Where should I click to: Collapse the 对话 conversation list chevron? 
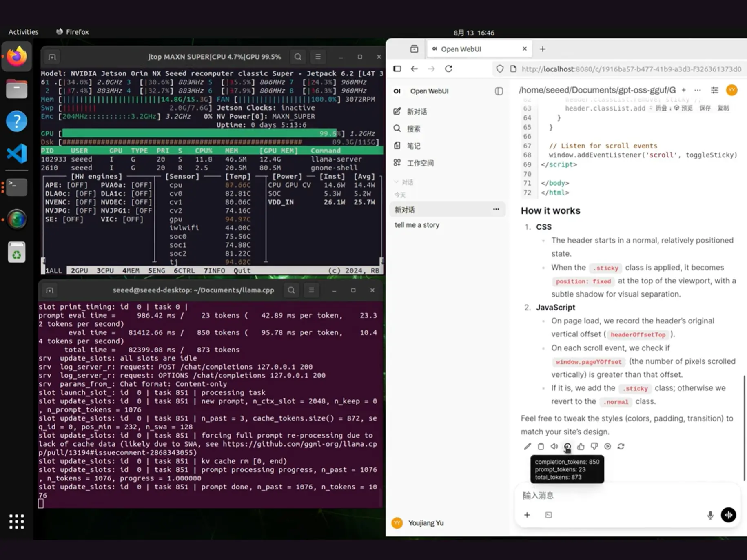(396, 182)
